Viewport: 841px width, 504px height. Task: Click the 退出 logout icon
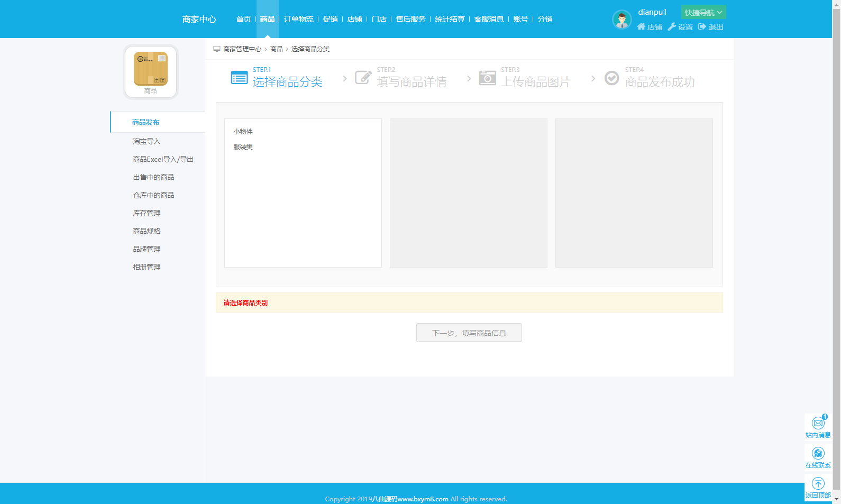702,27
